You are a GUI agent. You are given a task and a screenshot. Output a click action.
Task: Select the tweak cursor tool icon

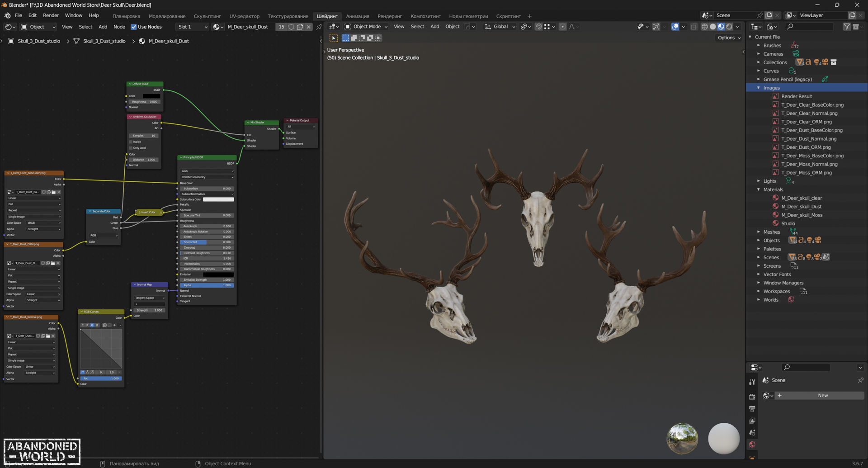click(334, 38)
